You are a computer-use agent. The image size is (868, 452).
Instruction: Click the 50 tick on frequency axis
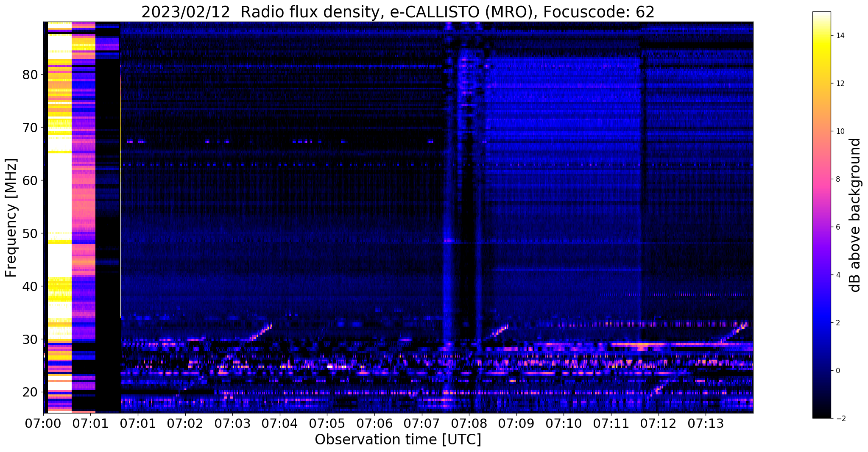(30, 234)
